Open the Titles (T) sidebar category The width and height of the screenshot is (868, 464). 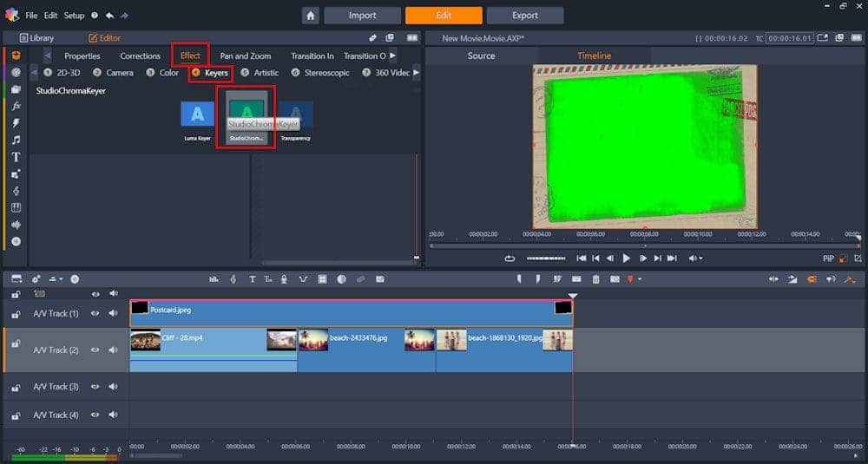16,157
